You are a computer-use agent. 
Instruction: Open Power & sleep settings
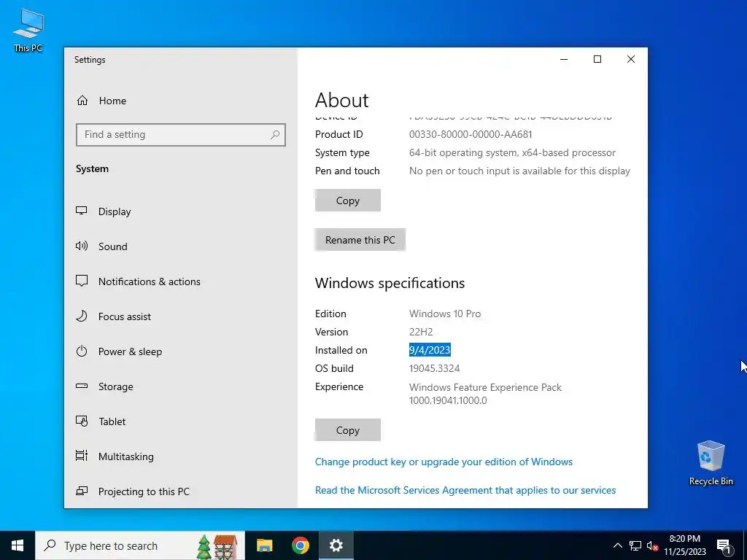130,351
